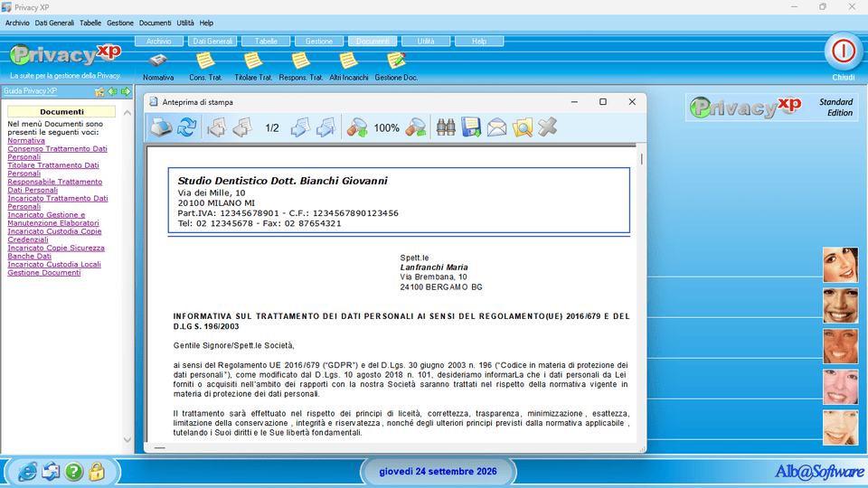Open the Utilità menu in menu bar
868x488 pixels.
point(185,23)
